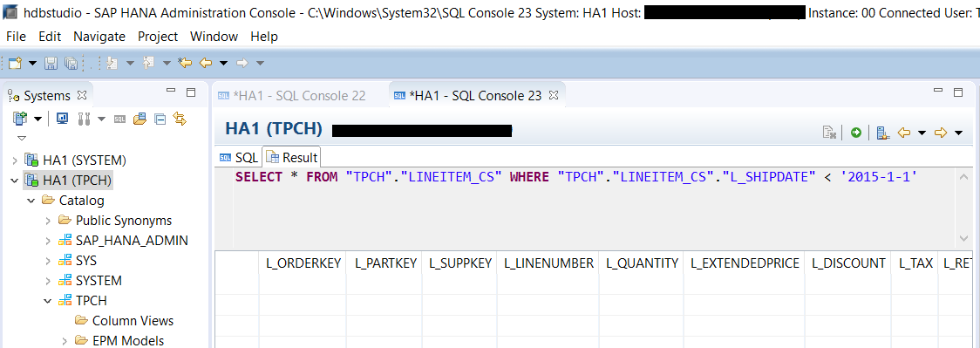Click the main toolbar Back arrow

coord(206,63)
